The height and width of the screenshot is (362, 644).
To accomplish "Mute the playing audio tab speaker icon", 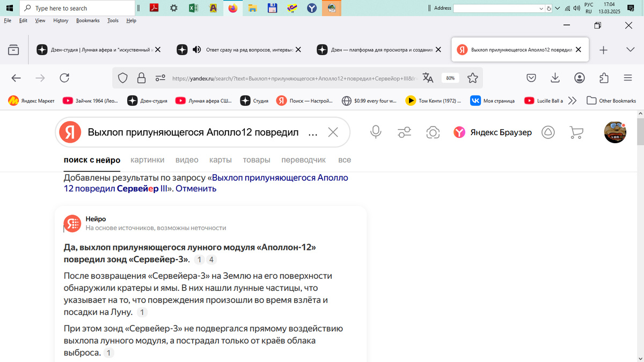I will [x=196, y=49].
